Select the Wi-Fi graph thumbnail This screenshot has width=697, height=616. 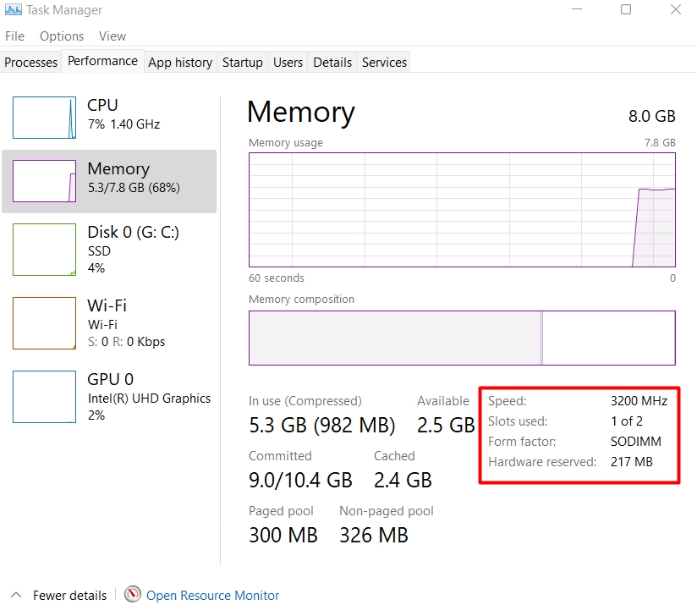click(x=44, y=323)
